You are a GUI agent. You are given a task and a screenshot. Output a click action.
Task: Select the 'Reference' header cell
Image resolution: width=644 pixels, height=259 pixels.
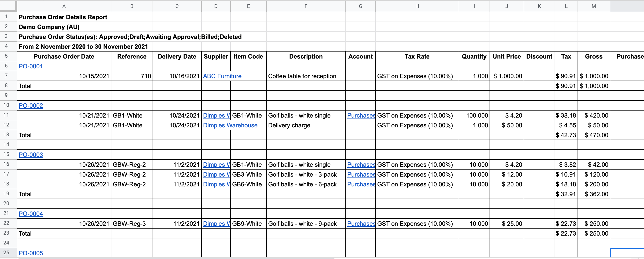click(x=132, y=57)
